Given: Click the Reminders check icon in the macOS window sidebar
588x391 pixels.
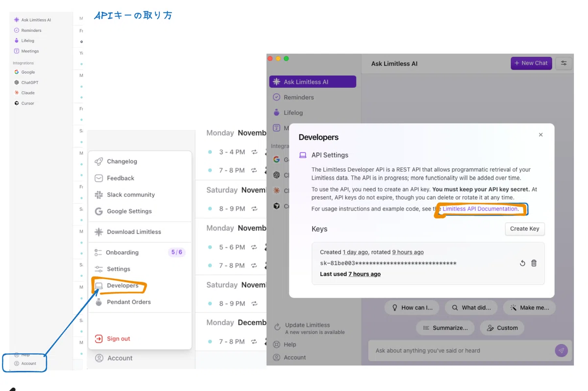Looking at the screenshot, I should pyautogui.click(x=277, y=97).
